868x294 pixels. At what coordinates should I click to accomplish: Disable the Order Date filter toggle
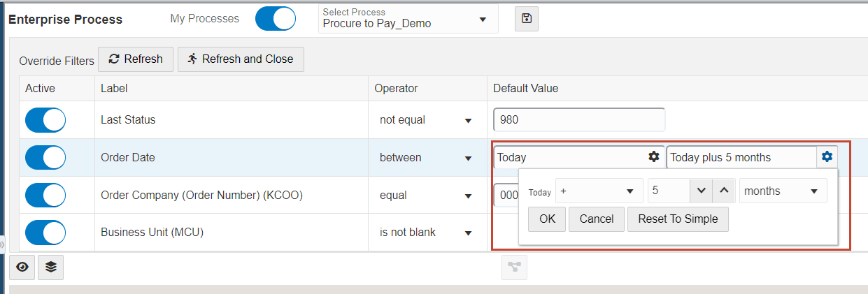click(x=45, y=158)
